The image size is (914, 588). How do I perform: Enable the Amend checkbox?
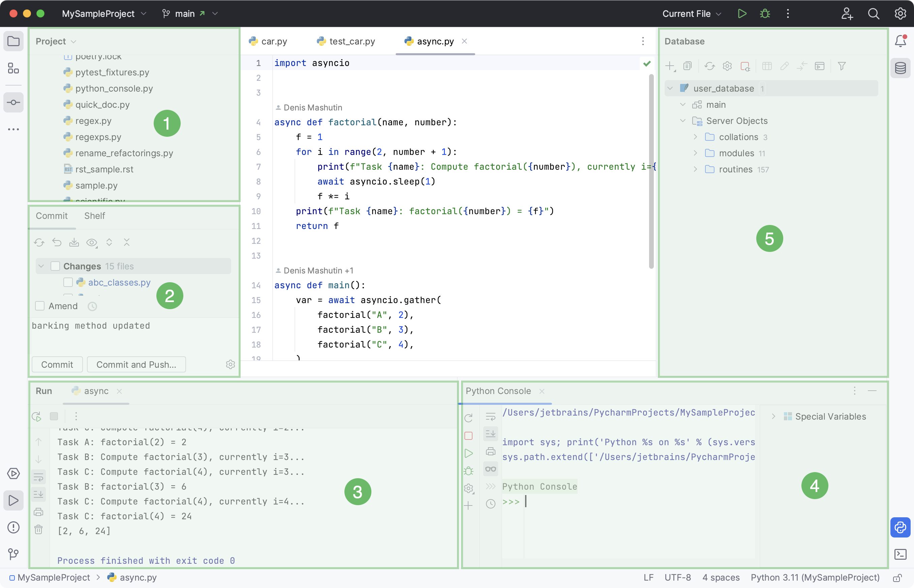[40, 306]
